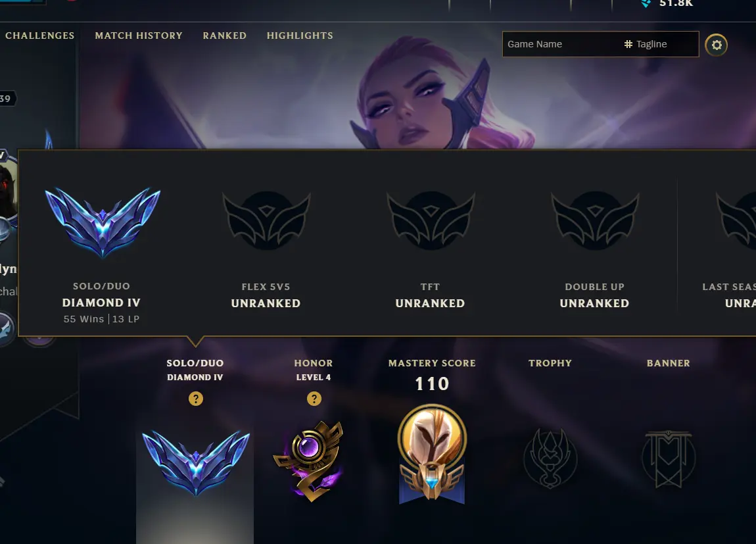Select the empty Trophy slot icon
This screenshot has width=756, height=544.
click(550, 458)
